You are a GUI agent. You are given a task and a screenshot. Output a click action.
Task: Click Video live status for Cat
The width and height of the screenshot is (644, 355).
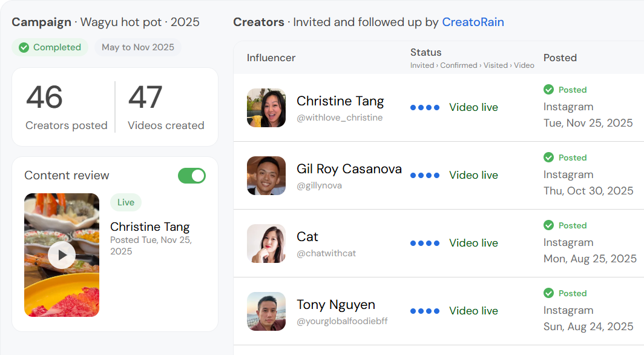[x=473, y=243]
